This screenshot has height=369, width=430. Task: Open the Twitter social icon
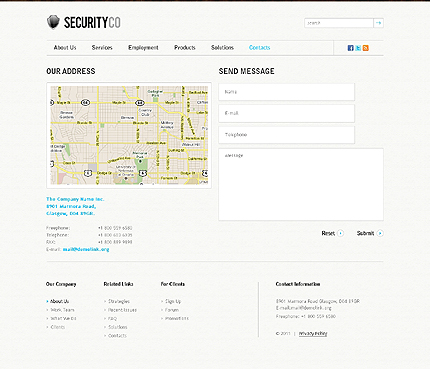tap(358, 48)
